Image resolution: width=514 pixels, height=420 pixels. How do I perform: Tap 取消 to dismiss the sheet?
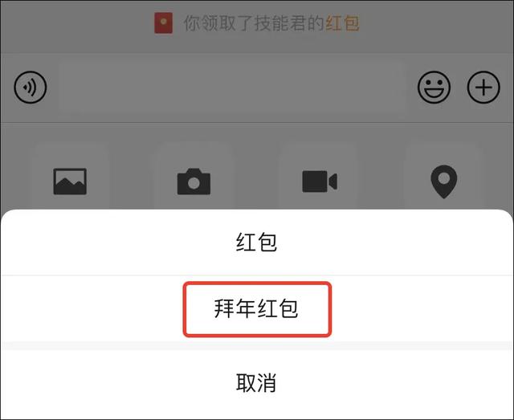tap(257, 382)
